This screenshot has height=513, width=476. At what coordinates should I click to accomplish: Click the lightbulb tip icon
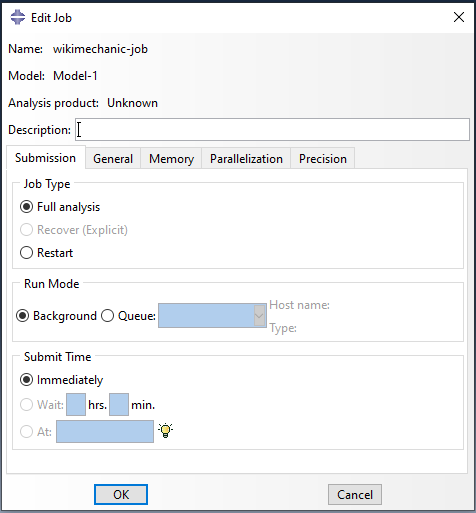coord(166,430)
